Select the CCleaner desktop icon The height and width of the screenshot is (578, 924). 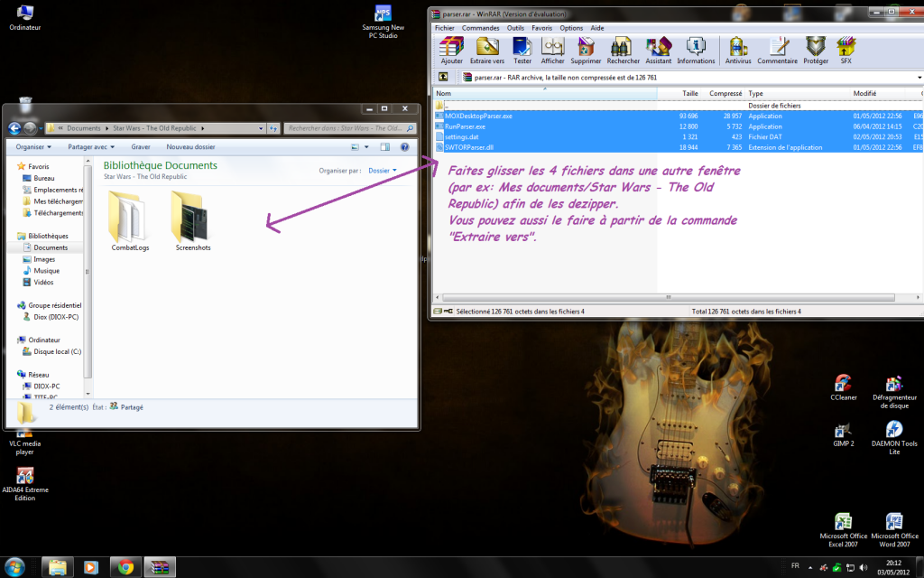click(844, 387)
